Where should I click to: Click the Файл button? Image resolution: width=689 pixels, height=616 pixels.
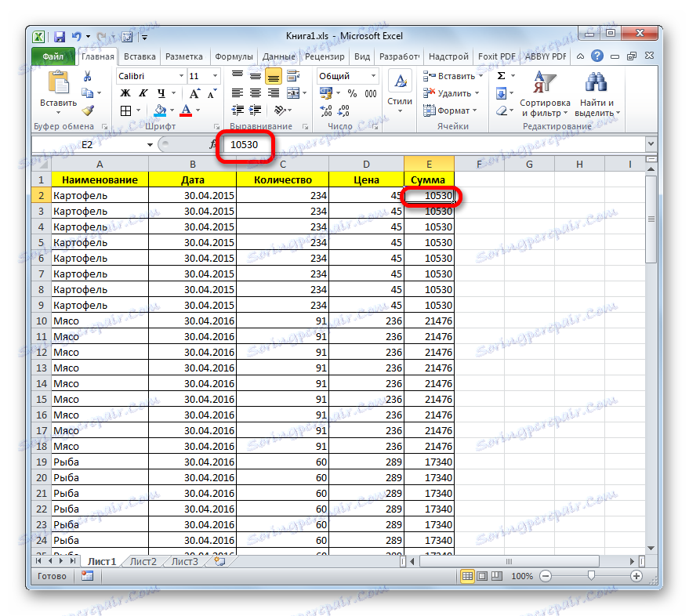(53, 56)
